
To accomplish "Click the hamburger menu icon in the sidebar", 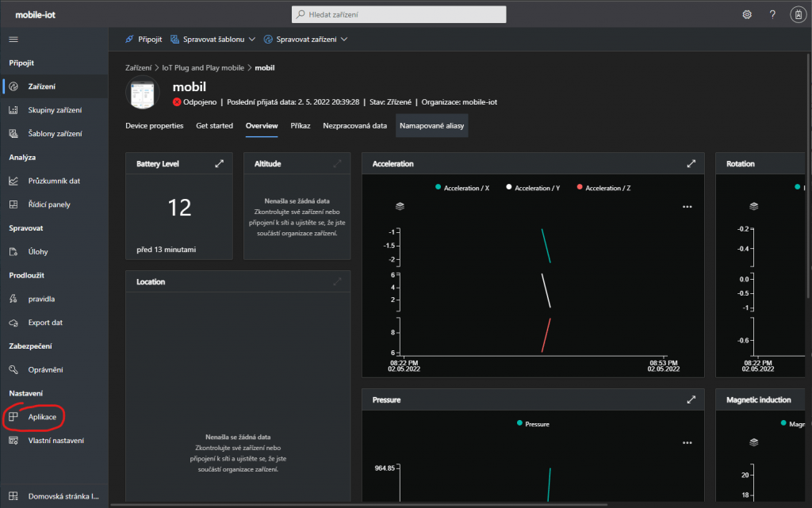I will pyautogui.click(x=13, y=39).
